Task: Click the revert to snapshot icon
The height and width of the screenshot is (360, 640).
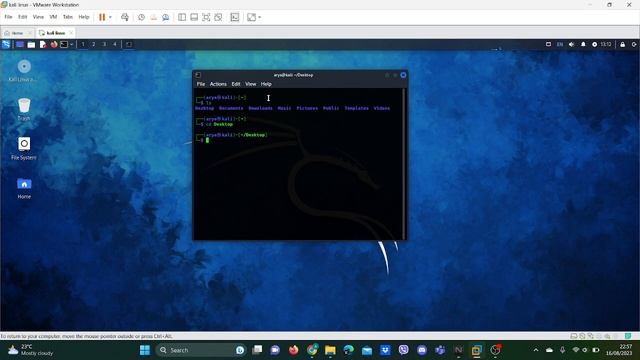Action: (x=153, y=17)
